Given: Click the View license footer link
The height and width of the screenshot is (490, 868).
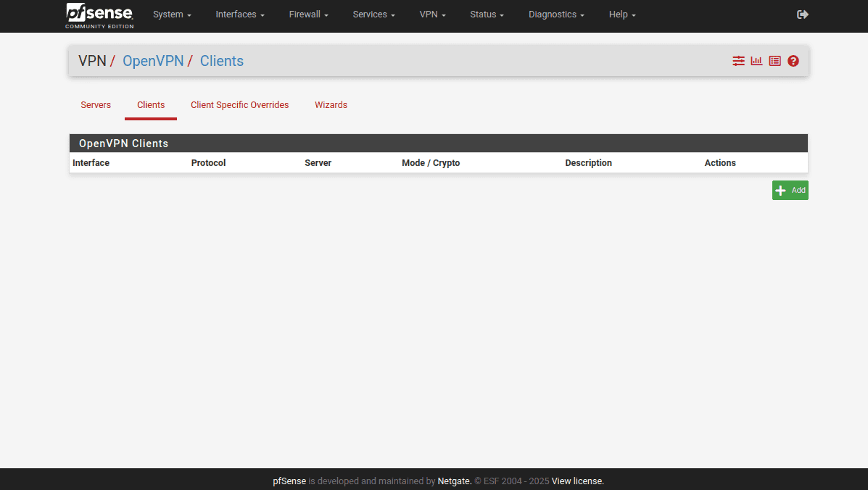Looking at the screenshot, I should coord(577,481).
